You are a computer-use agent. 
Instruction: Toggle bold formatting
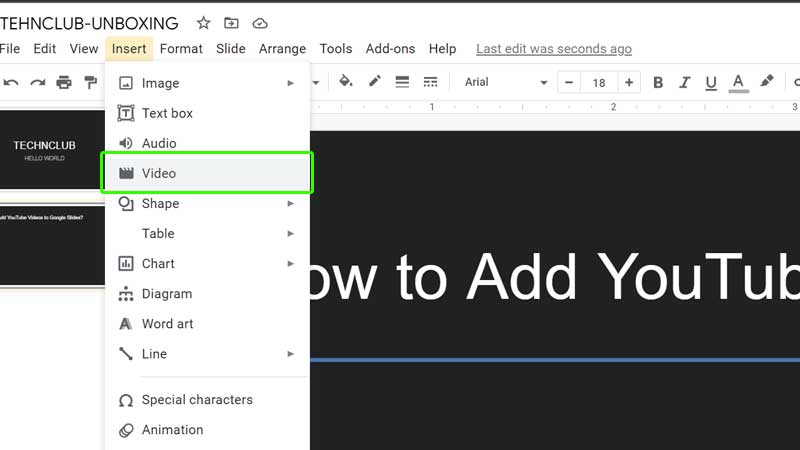(658, 82)
